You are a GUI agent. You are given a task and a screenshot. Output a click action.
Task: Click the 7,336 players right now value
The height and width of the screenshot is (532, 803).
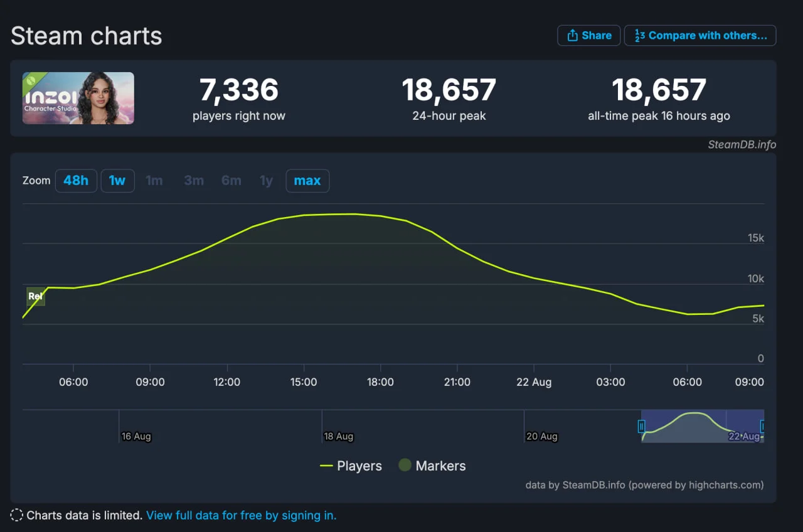point(239,90)
